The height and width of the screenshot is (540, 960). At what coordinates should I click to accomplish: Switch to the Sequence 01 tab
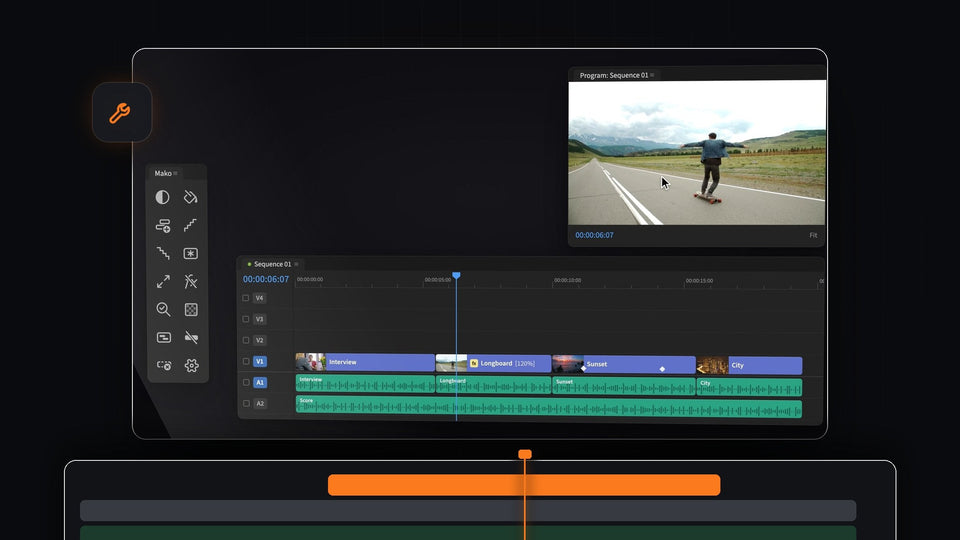click(272, 264)
